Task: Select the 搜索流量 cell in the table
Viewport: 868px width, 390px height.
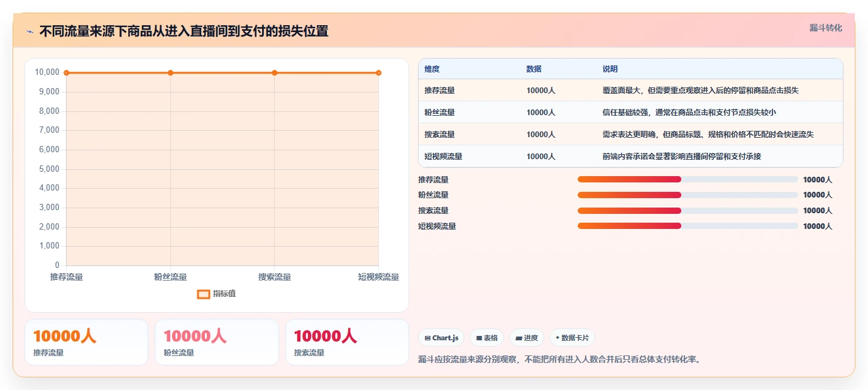Action: (439, 135)
